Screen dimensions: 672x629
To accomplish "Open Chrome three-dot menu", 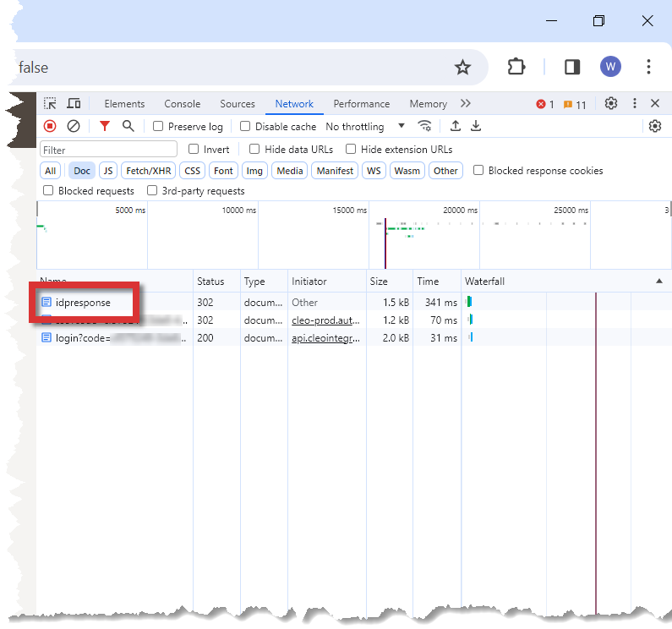I will [648, 67].
